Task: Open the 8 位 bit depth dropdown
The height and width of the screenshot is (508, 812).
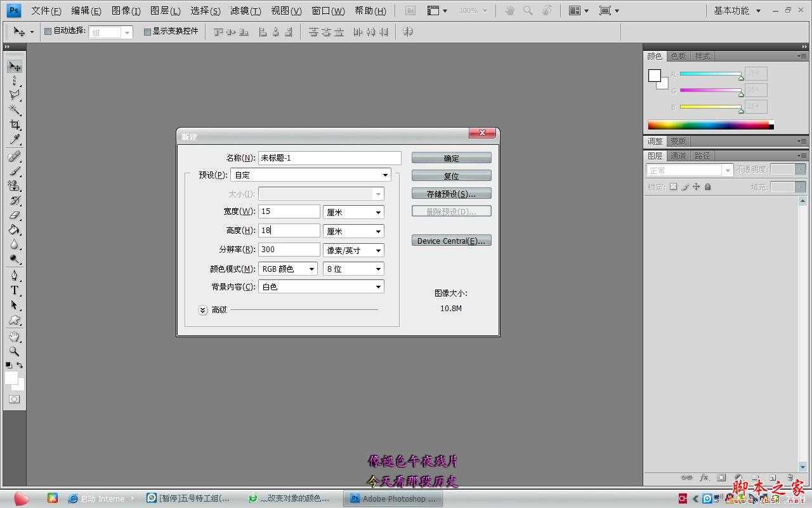Action: click(353, 269)
